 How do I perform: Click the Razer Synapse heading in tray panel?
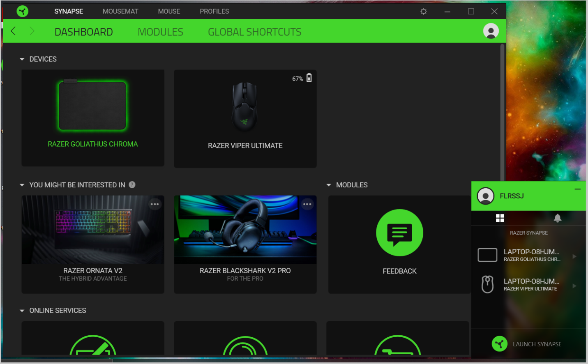coord(529,233)
